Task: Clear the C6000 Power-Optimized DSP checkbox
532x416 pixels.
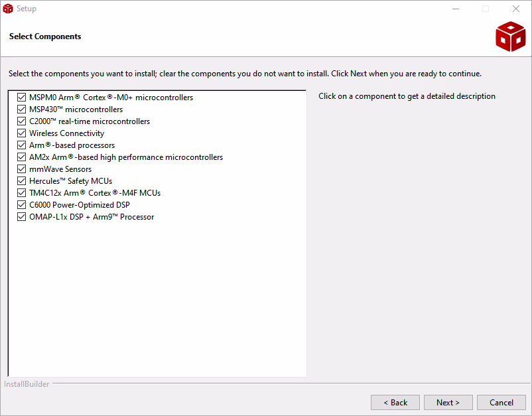Action: click(22, 205)
